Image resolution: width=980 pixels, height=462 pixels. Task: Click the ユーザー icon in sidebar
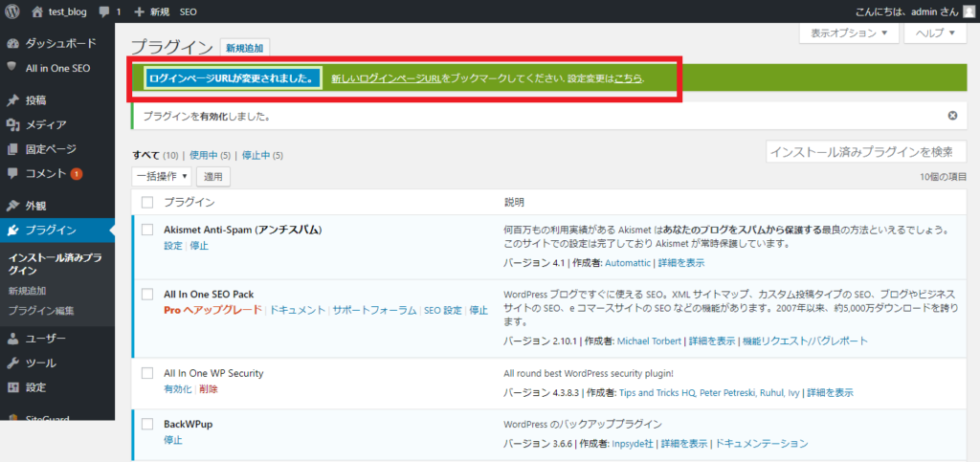point(12,338)
